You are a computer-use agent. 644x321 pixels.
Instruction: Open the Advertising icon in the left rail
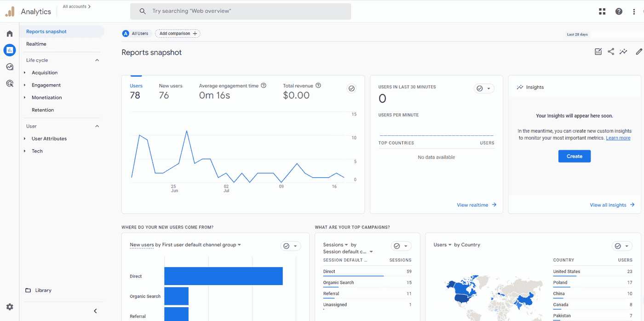pos(10,83)
